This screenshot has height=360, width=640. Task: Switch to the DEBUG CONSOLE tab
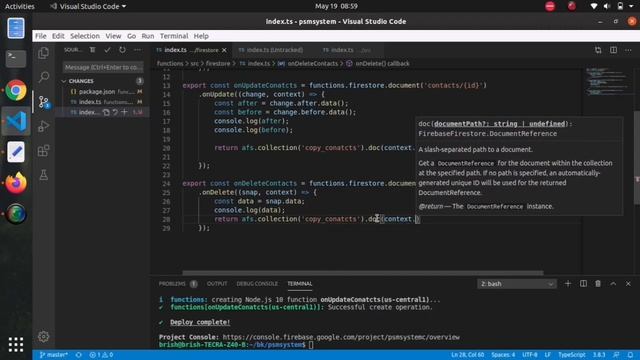[257, 284]
